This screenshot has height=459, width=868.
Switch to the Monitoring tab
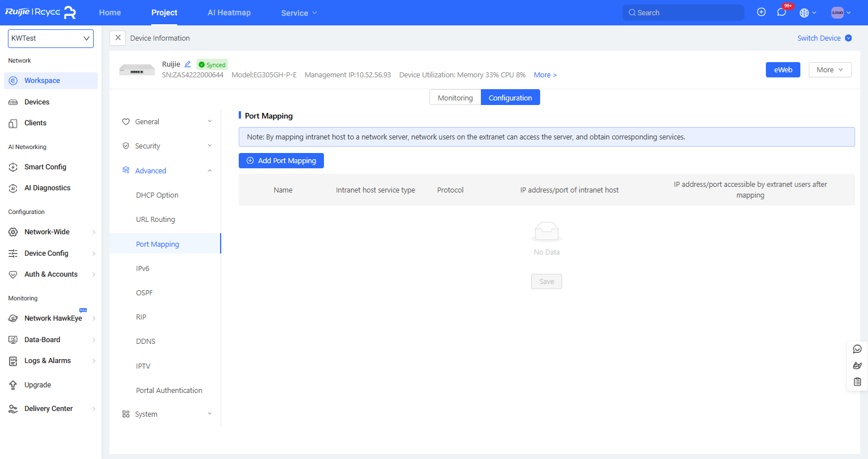455,98
